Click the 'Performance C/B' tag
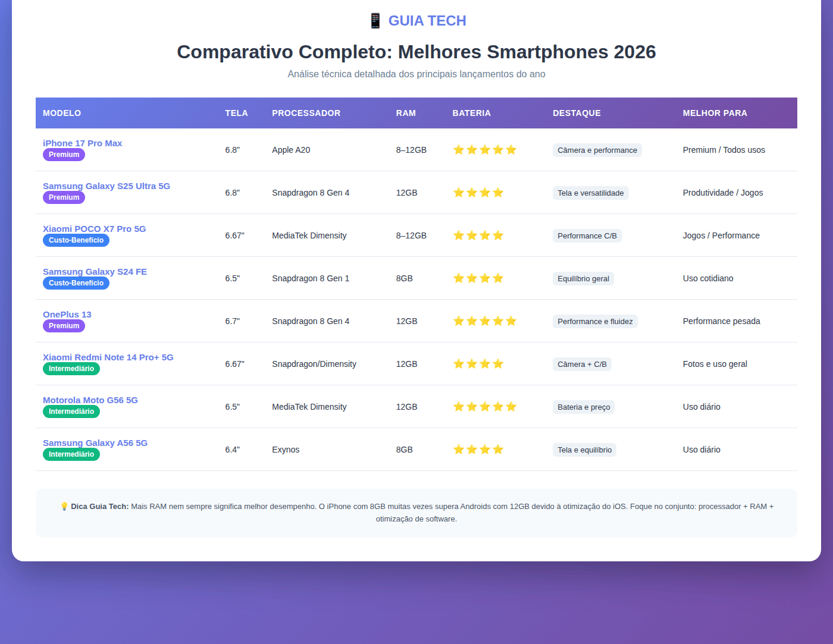Image resolution: width=833 pixels, height=644 pixels. tap(587, 236)
